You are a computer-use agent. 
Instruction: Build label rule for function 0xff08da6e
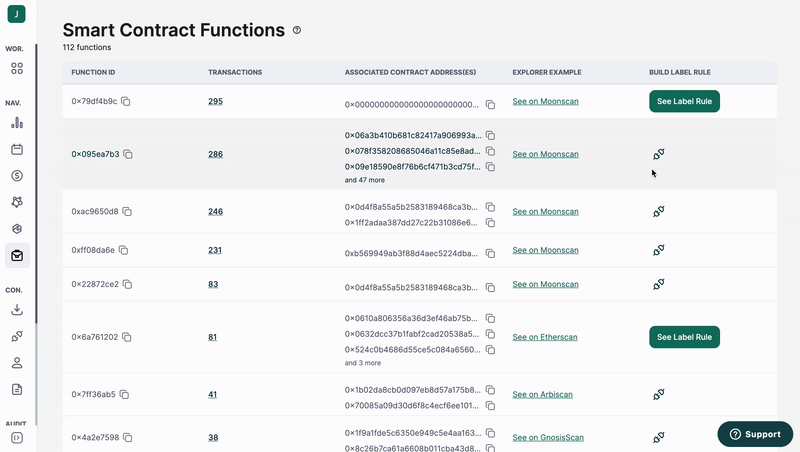click(x=659, y=250)
